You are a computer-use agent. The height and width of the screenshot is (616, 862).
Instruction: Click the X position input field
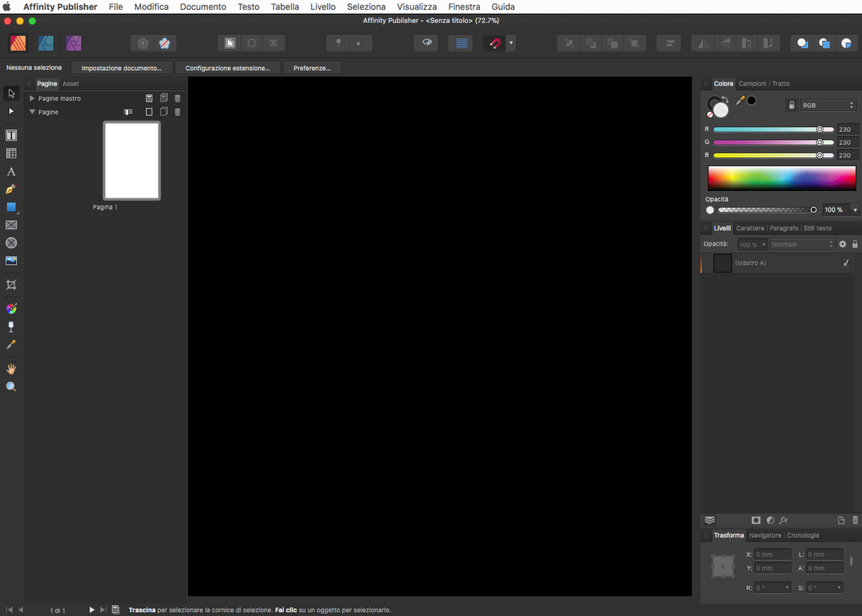point(773,554)
